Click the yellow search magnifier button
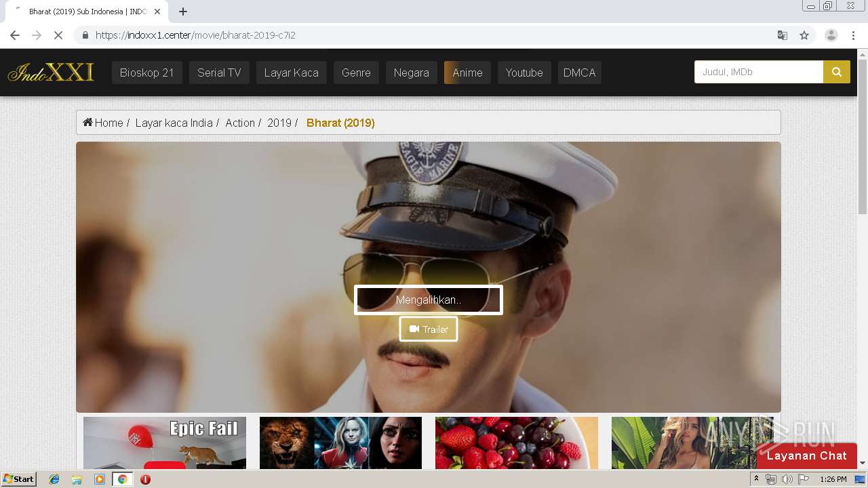 click(837, 72)
